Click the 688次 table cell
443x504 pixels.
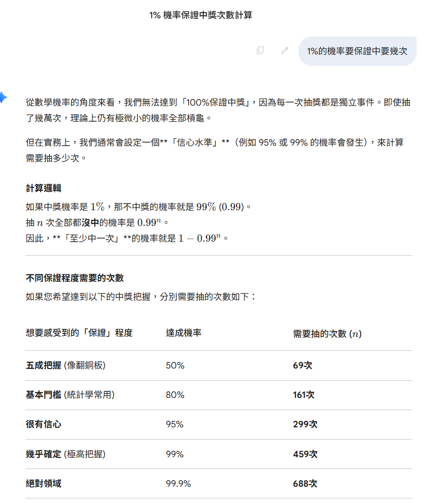coord(305,484)
